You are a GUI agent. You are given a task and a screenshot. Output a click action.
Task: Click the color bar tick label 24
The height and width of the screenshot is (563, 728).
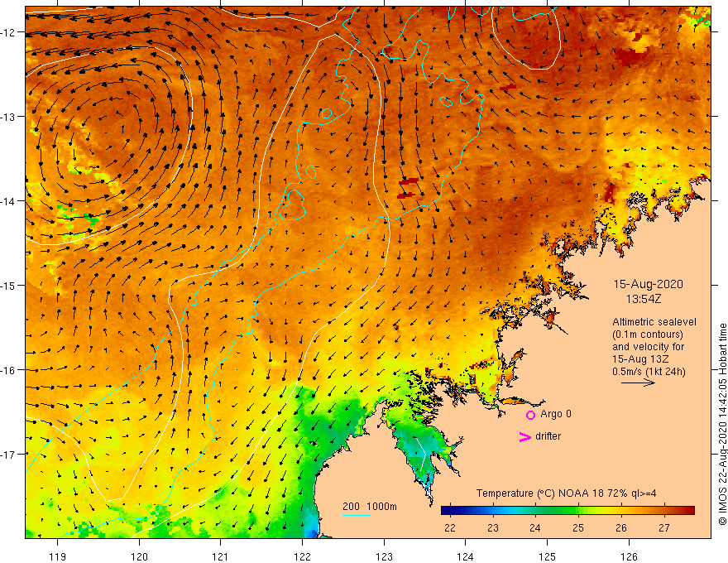tap(535, 527)
